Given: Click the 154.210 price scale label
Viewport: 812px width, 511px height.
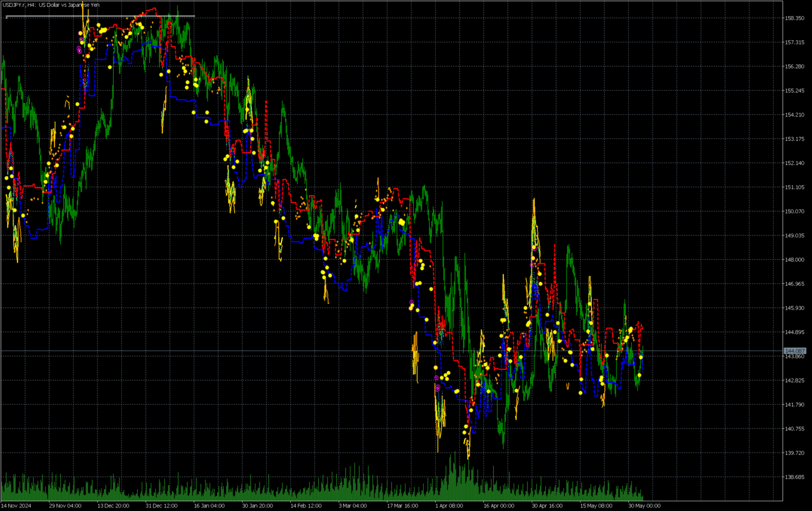Looking at the screenshot, I should 794,115.
